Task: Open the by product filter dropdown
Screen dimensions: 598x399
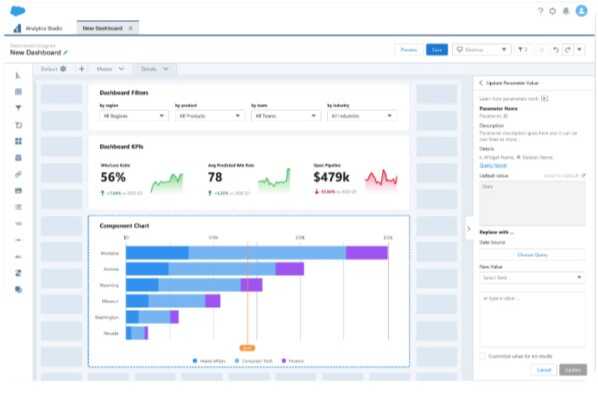Action: 209,116
